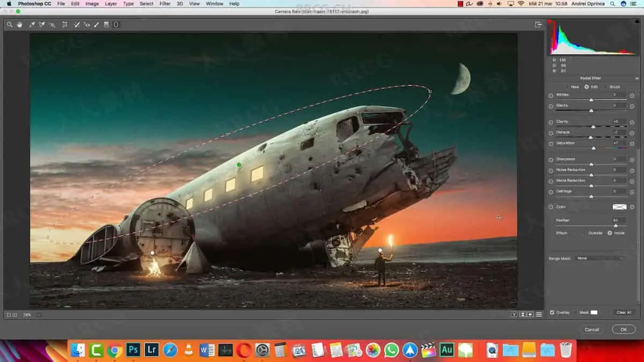
Task: Click the zoom out minus button
Action: 9,315
